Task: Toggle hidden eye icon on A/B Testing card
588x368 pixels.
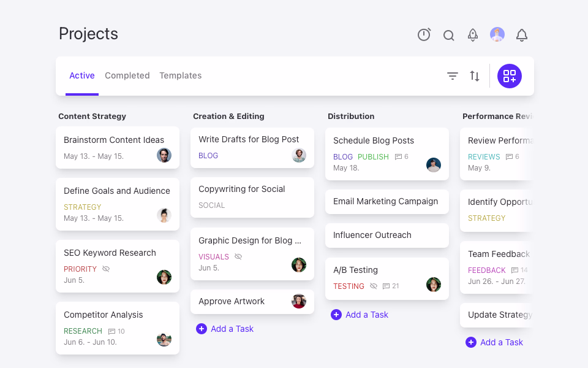Action: tap(374, 286)
